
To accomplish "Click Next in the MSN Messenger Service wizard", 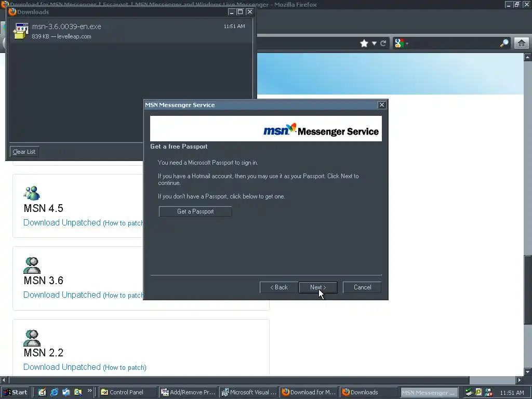I will [318, 287].
